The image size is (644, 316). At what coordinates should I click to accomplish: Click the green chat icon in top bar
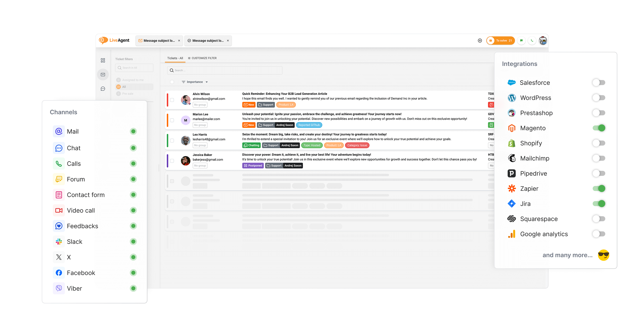521,41
